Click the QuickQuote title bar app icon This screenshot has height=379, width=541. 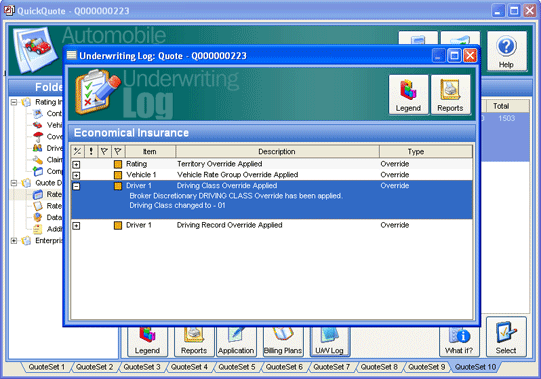9,10
